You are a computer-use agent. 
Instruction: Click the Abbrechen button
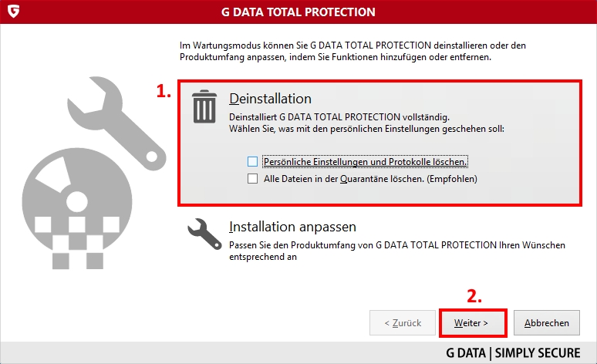click(x=547, y=323)
